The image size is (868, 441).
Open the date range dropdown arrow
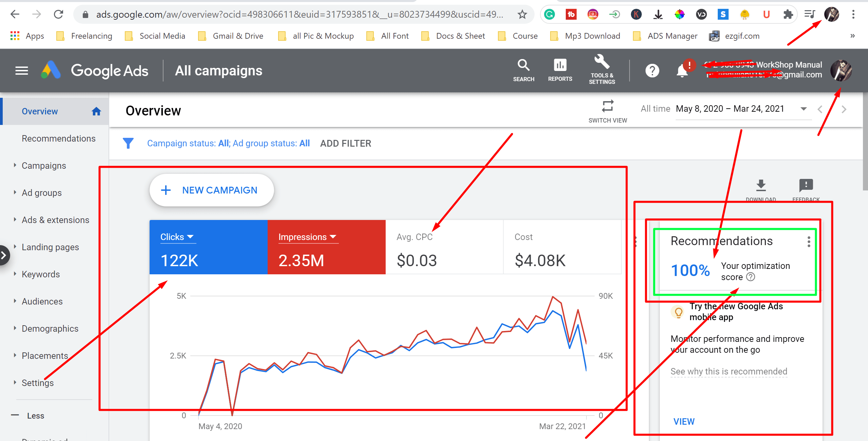[803, 109]
